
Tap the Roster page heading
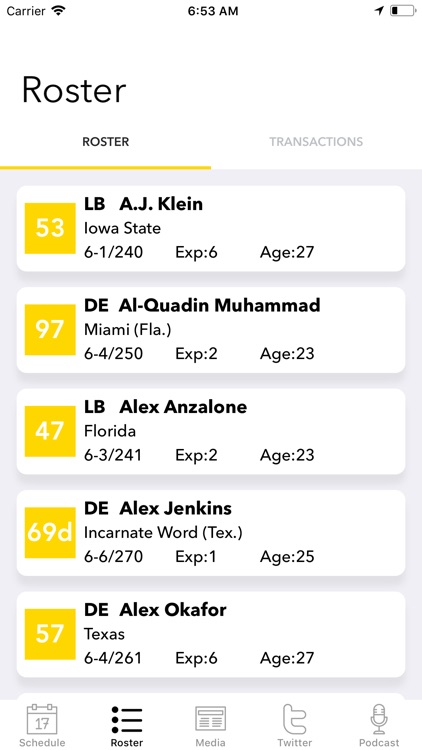tap(74, 90)
